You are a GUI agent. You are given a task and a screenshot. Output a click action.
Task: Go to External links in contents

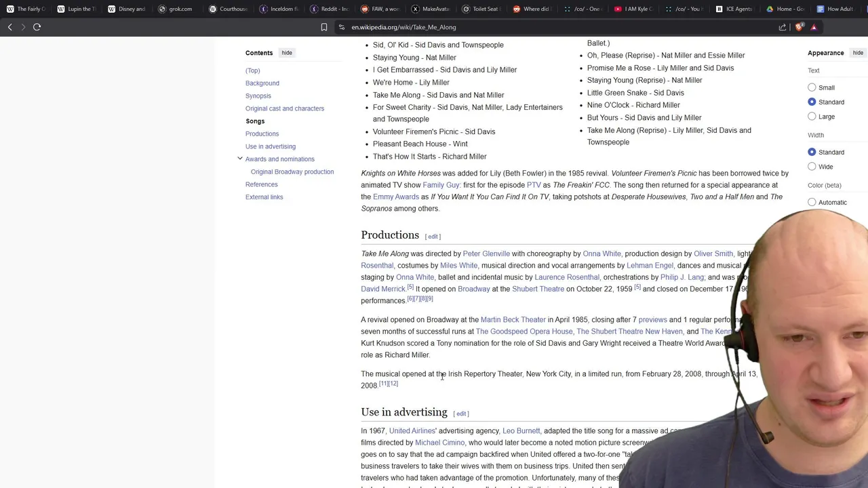click(x=264, y=197)
